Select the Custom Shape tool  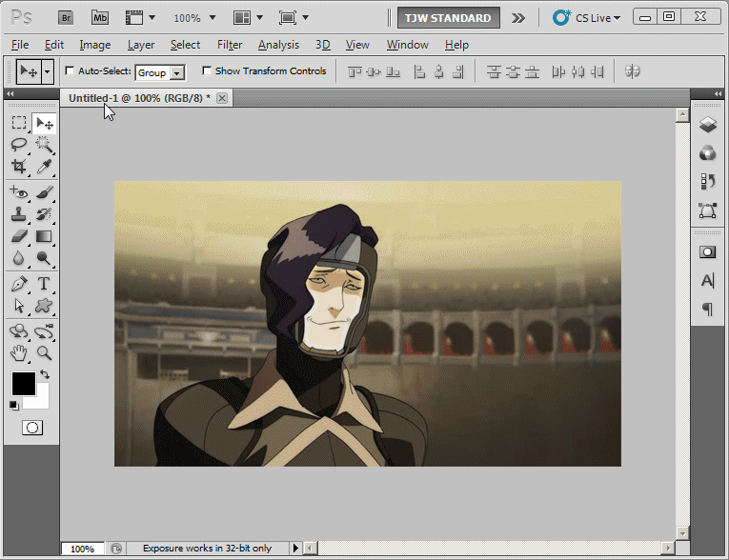(x=44, y=306)
